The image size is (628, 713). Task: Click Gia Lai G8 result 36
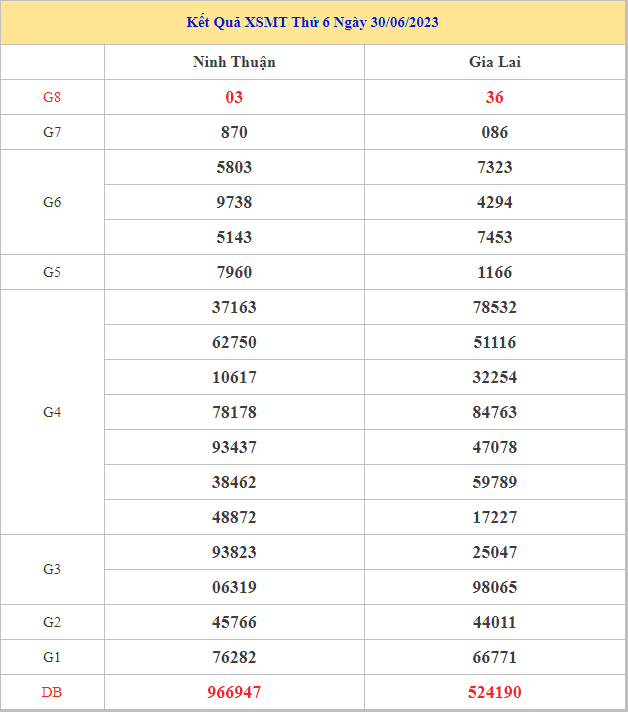coord(494,97)
